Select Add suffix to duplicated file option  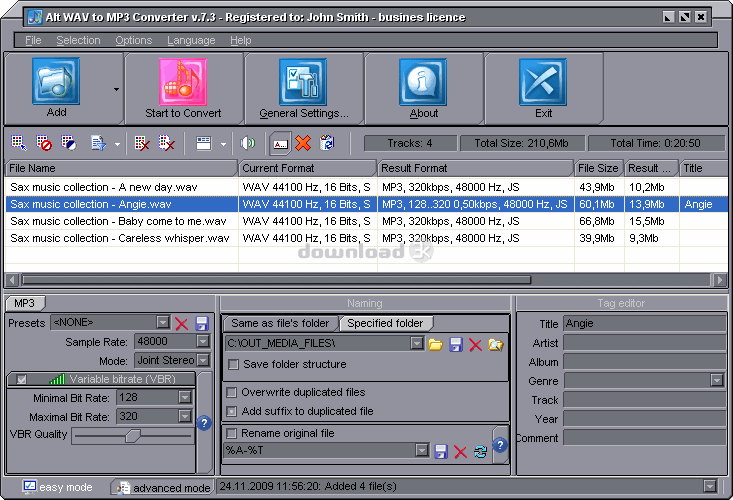(231, 411)
